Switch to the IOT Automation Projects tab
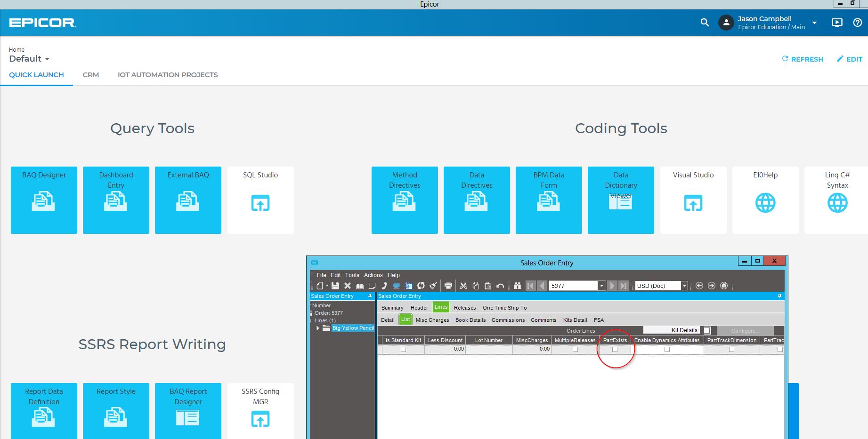868x439 pixels. [x=168, y=75]
